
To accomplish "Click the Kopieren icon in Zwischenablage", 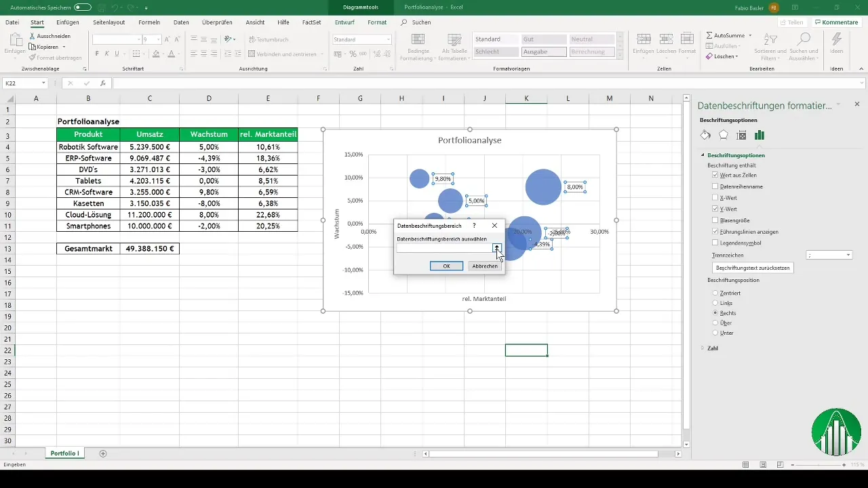I will [x=32, y=47].
